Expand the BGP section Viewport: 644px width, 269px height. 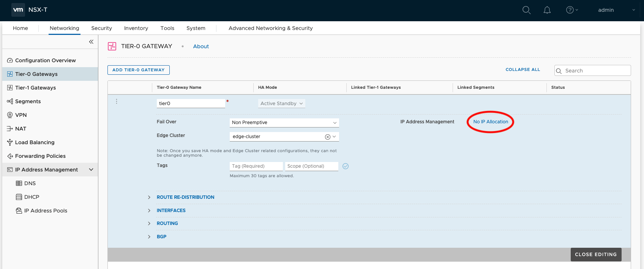tap(161, 237)
